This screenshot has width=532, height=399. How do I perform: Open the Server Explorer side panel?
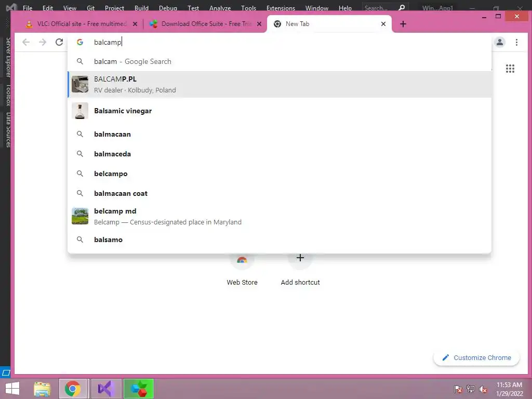pos(8,57)
